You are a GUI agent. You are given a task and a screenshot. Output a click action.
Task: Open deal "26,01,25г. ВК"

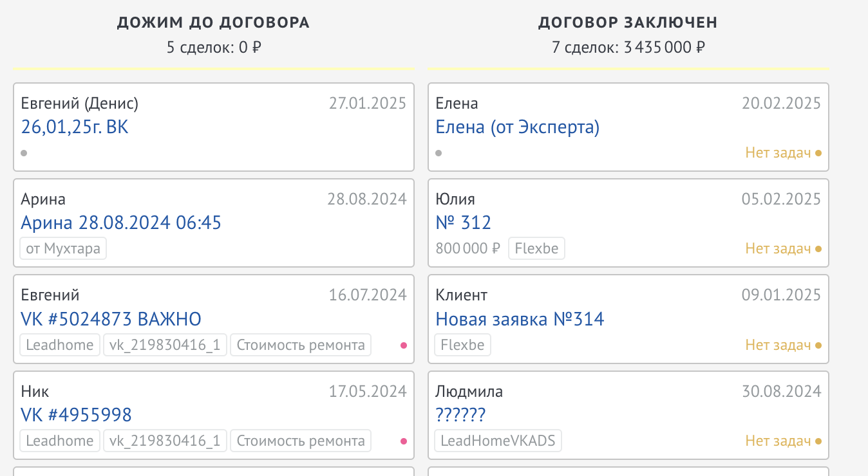pyautogui.click(x=75, y=127)
